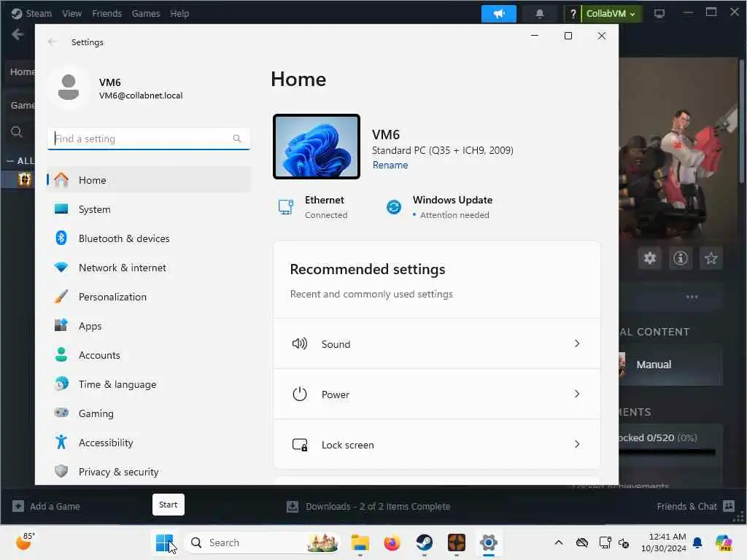This screenshot has height=560, width=747.
Task: Open Friends & Chat in Steam
Action: tap(695, 506)
